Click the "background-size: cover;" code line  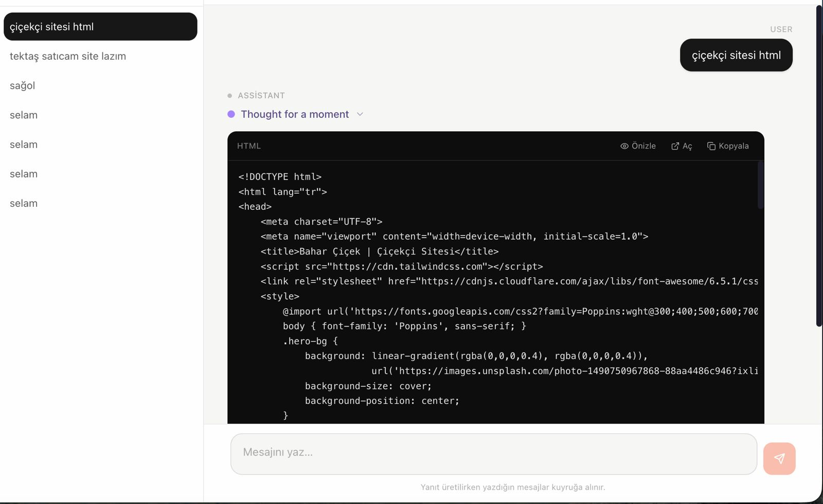click(368, 386)
